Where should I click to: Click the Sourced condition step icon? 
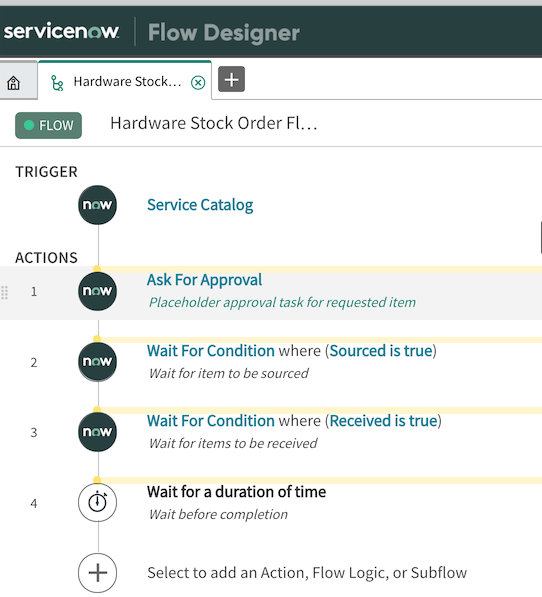(x=97, y=362)
